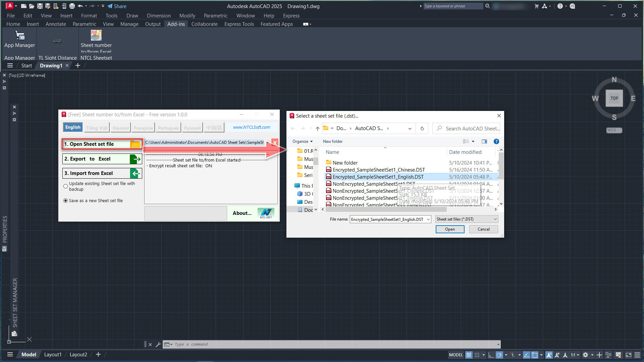Select Encrypted_SampleSheetSet1_Chinese.DST file
644x362 pixels.
click(x=378, y=170)
